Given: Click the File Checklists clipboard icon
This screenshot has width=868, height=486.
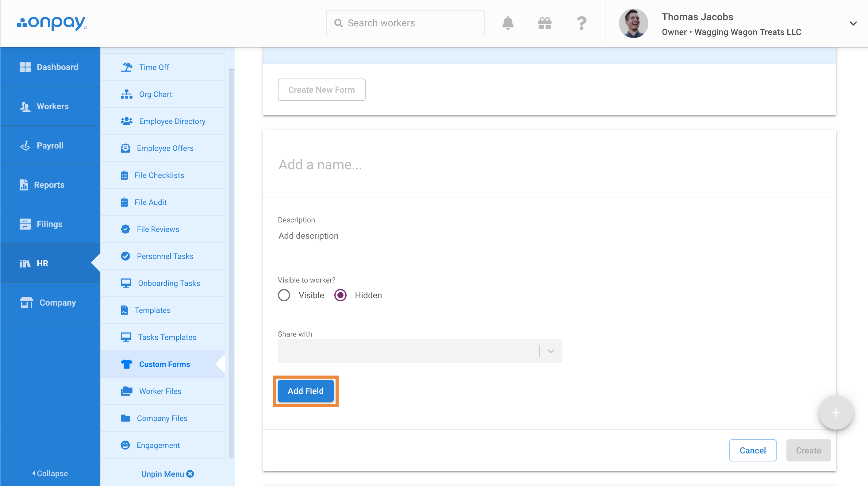Looking at the screenshot, I should click(124, 175).
